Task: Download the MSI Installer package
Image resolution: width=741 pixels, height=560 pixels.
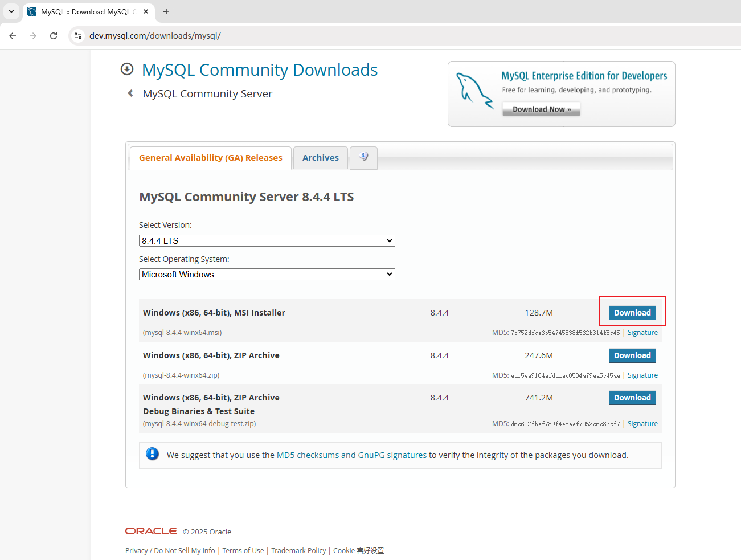Action: [632, 313]
